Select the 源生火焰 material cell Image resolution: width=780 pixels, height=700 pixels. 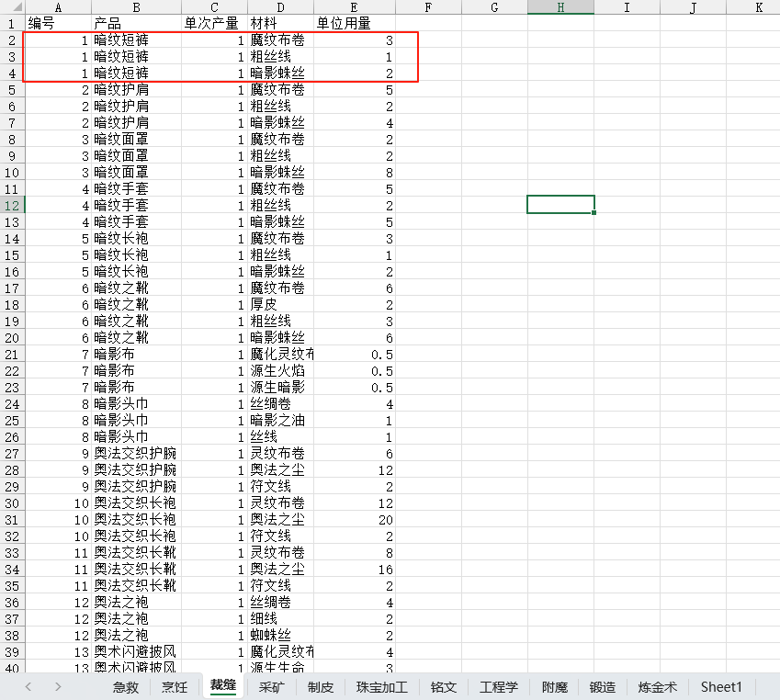pos(280,371)
